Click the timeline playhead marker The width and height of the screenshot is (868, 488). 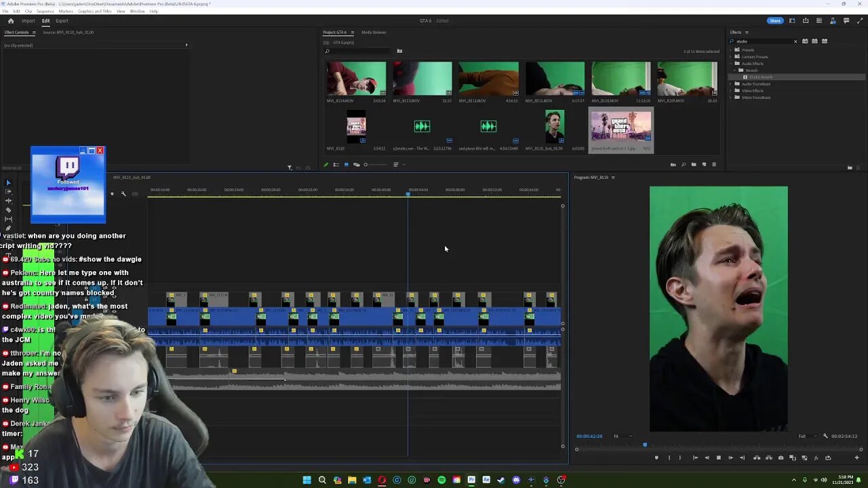[408, 195]
